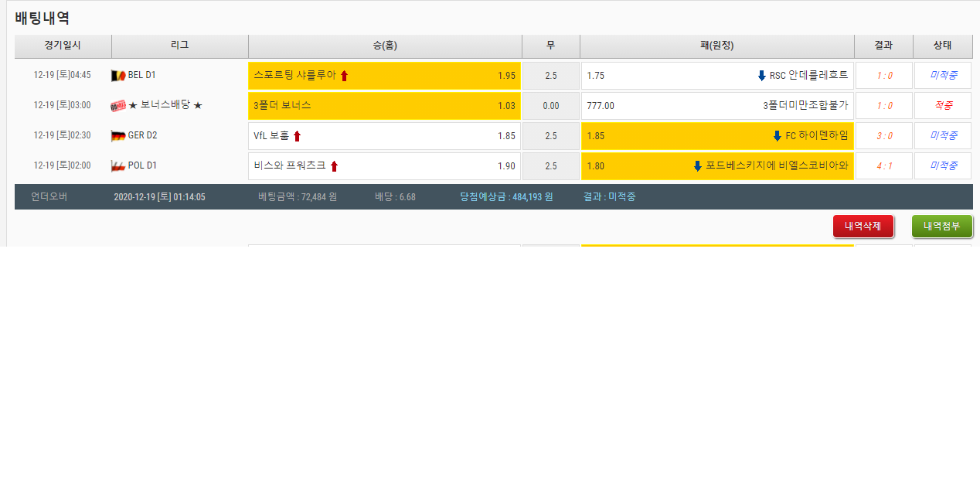
Task: Click the 4 : 1 result in the POL D1 row
Action: [x=883, y=166]
